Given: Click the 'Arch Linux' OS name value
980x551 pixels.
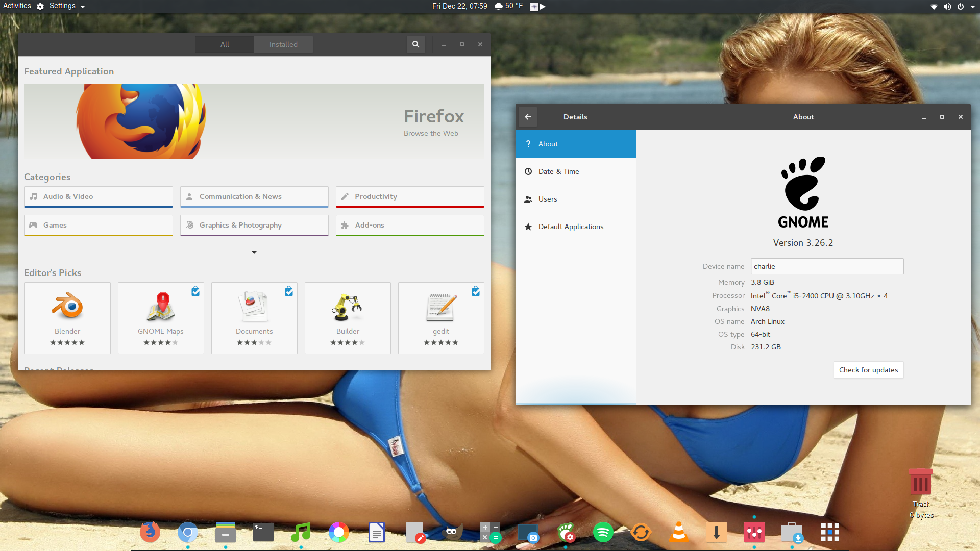Looking at the screenshot, I should coord(767,321).
